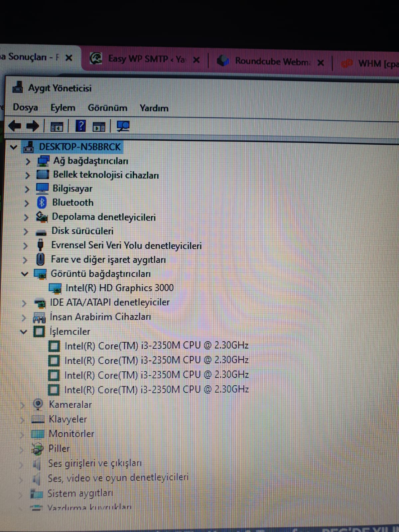Select Disk sürücüleri label
399x532 pixels.
point(82,231)
